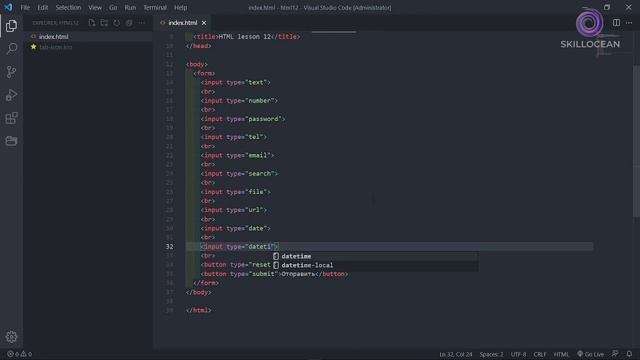Change indentation via Spaces: 2
The width and height of the screenshot is (640, 360).
pyautogui.click(x=491, y=354)
